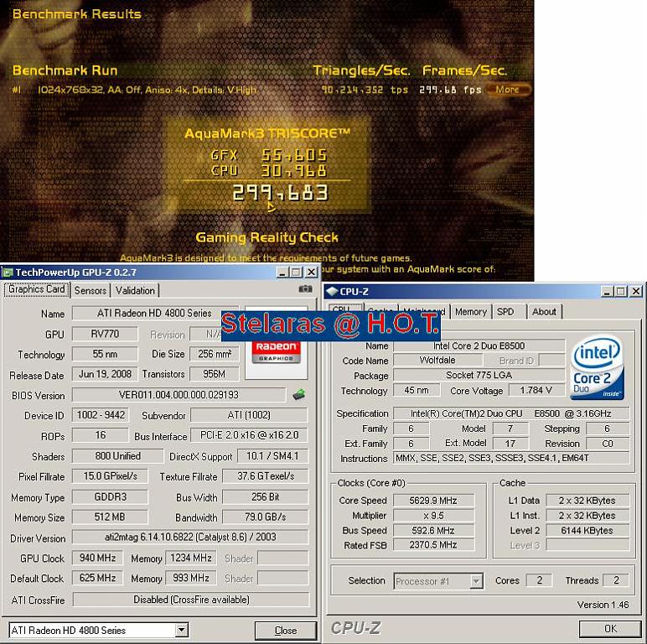Screen dimensions: 647x644
Task: Click the 993 MHz default memory value
Action: pos(190,578)
